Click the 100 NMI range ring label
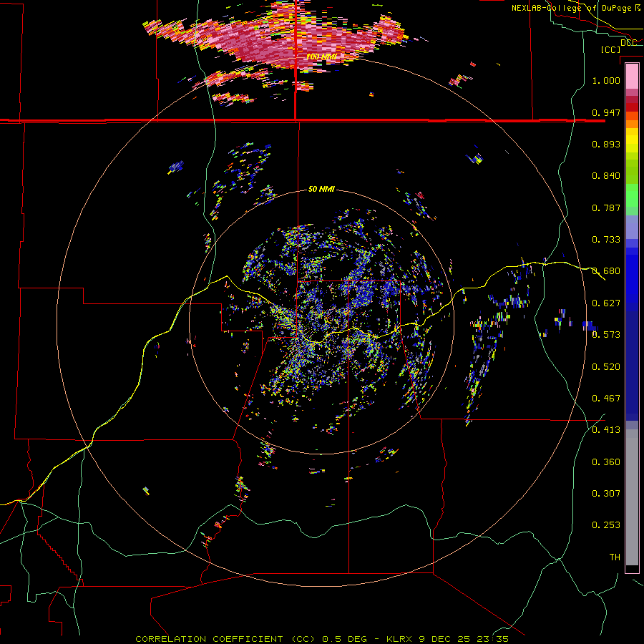The height and width of the screenshot is (644, 644). [321, 57]
